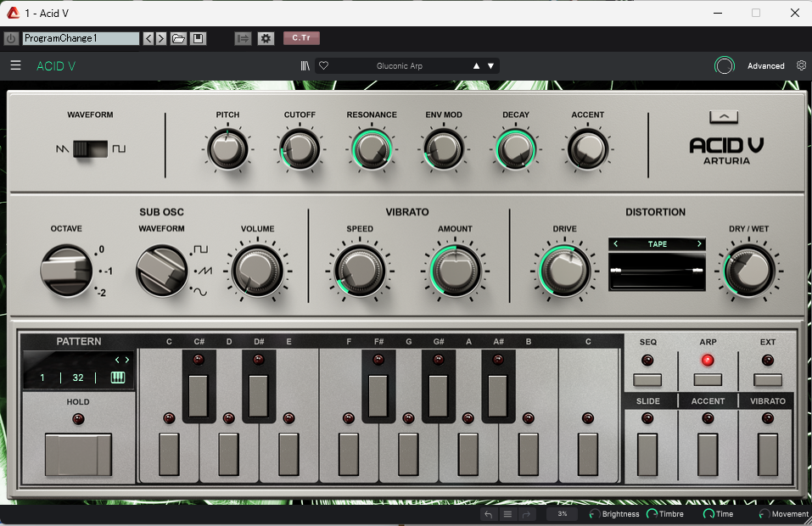
Task: Go to previous host program arrow
Action: (x=148, y=38)
